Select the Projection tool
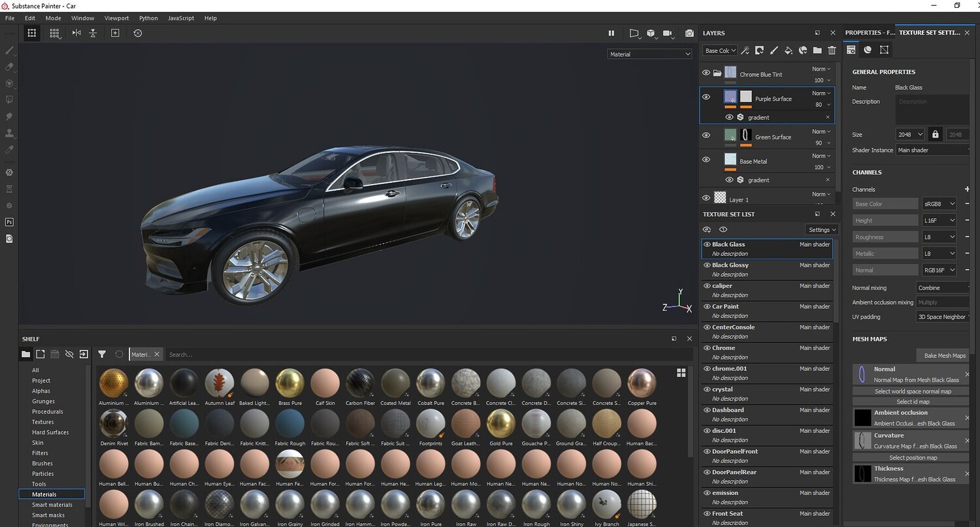Viewport: 980px width, 527px height. point(9,84)
